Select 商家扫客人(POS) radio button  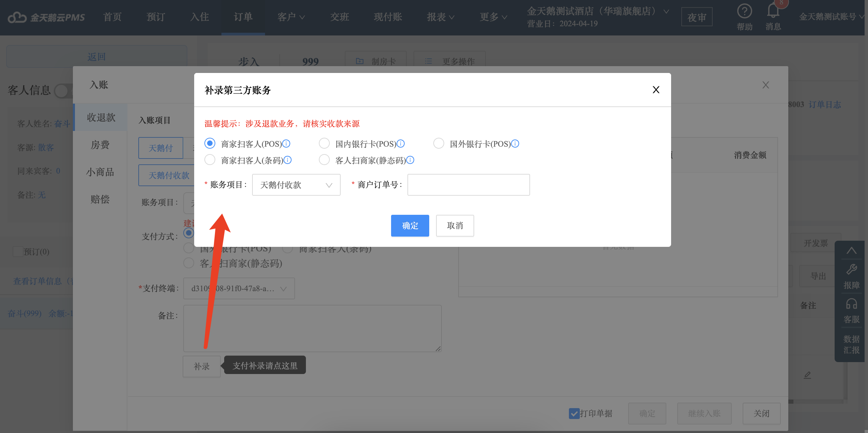[x=210, y=144]
